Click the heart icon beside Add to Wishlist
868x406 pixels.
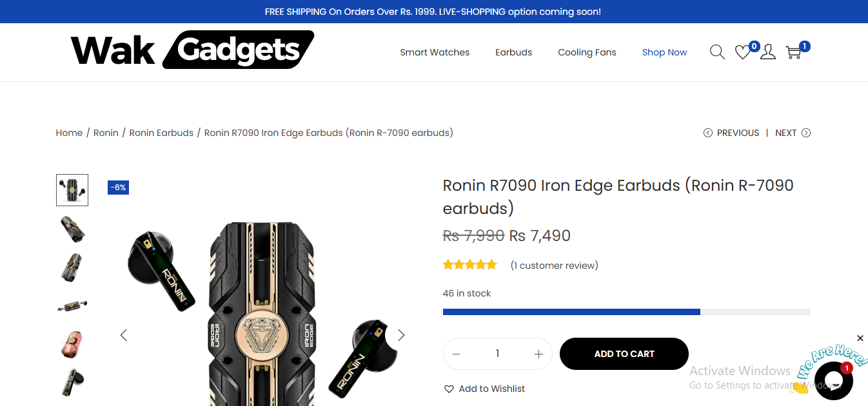[x=449, y=389]
